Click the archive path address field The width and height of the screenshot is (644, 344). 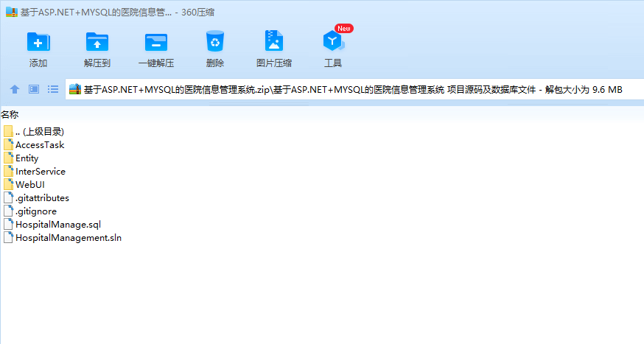pyautogui.click(x=354, y=89)
